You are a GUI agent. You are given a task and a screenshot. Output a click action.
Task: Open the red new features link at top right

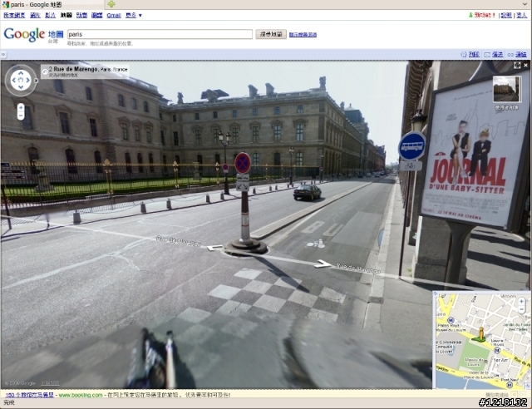click(x=485, y=15)
